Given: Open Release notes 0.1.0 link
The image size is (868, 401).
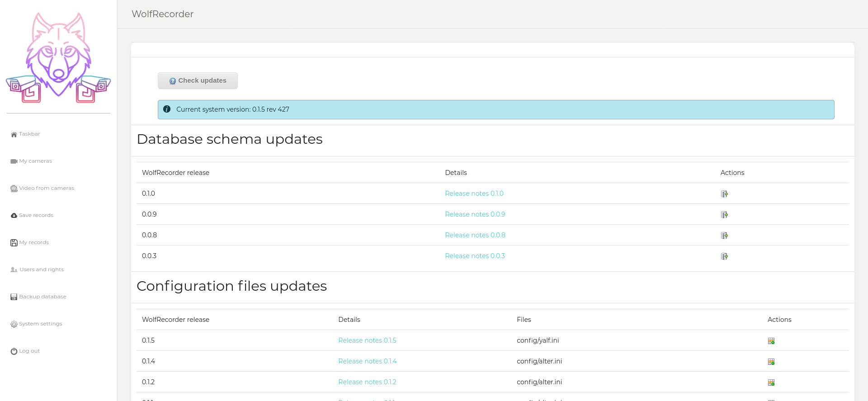Looking at the screenshot, I should point(474,193).
